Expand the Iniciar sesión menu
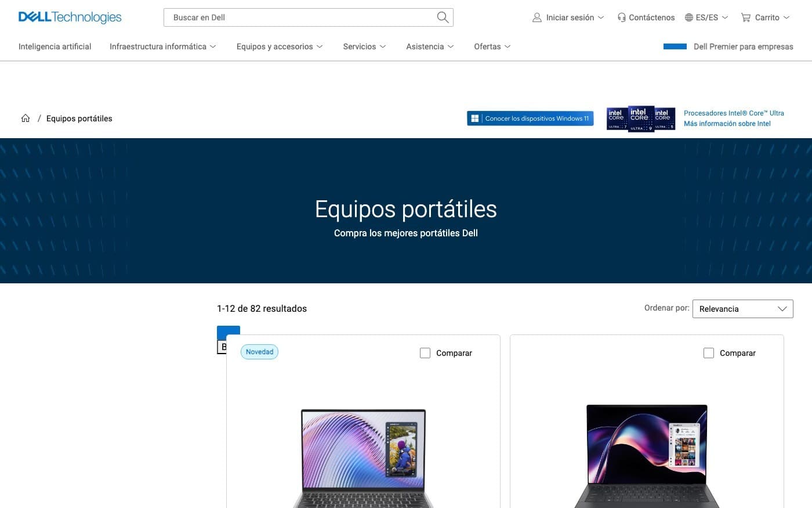 click(x=568, y=17)
